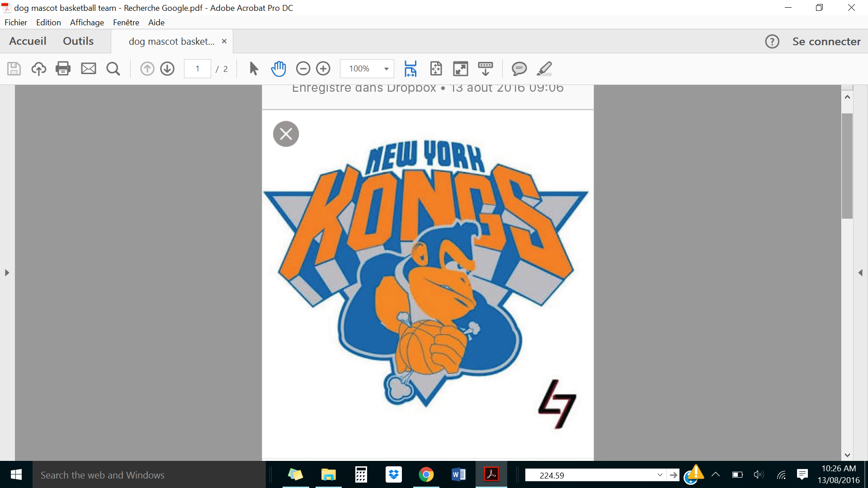Click Se connecter sign-in link
The image size is (868, 488).
click(826, 42)
